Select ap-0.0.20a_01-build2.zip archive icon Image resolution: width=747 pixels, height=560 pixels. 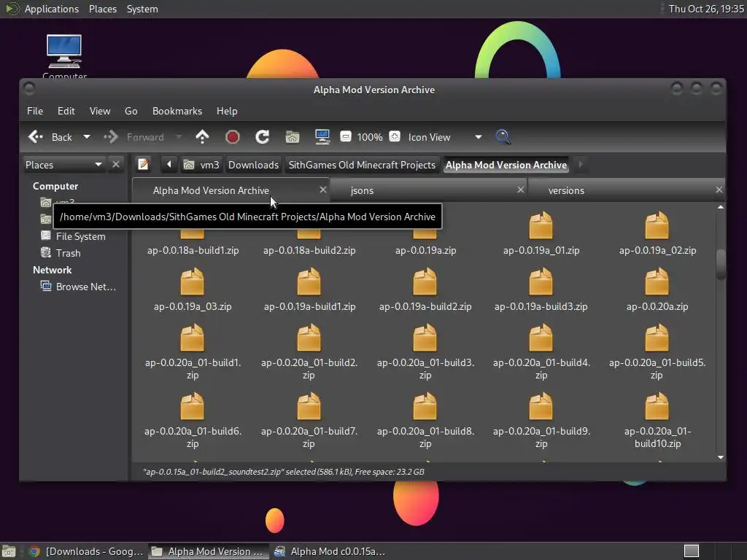[309, 338]
